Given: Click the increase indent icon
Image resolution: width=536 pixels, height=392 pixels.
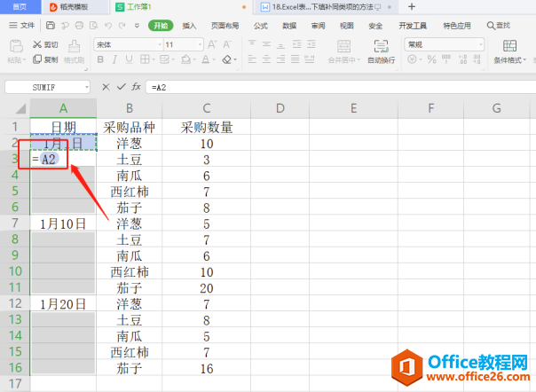Looking at the screenshot, I should point(311,44).
